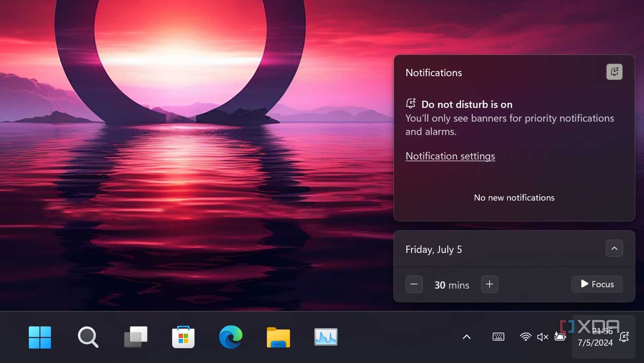Open File Explorer from the taskbar
The height and width of the screenshot is (363, 644).
278,337
